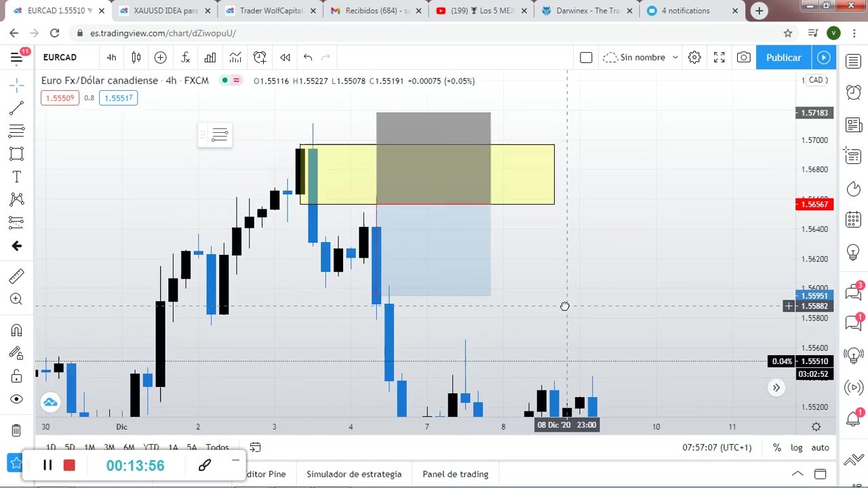The height and width of the screenshot is (488, 868).
Task: Hide all drawings with the eye icon
Action: [17, 399]
